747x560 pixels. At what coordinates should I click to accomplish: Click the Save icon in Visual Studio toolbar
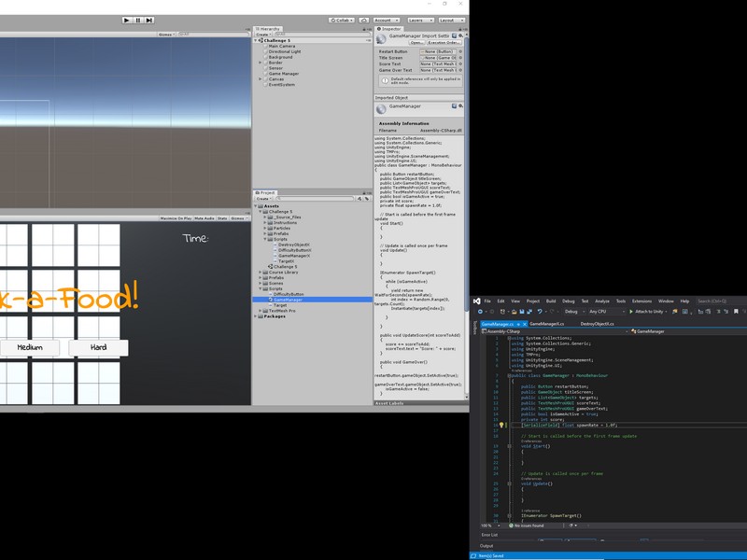[522, 310]
